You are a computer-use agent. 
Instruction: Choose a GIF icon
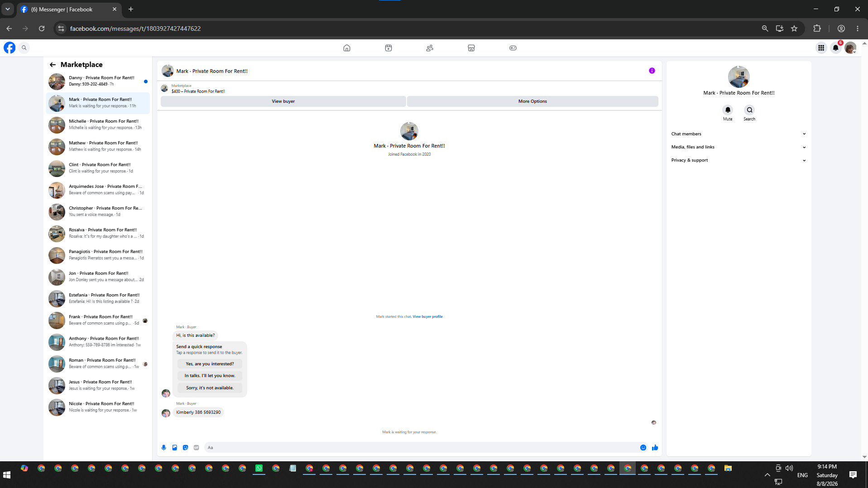[197, 448]
